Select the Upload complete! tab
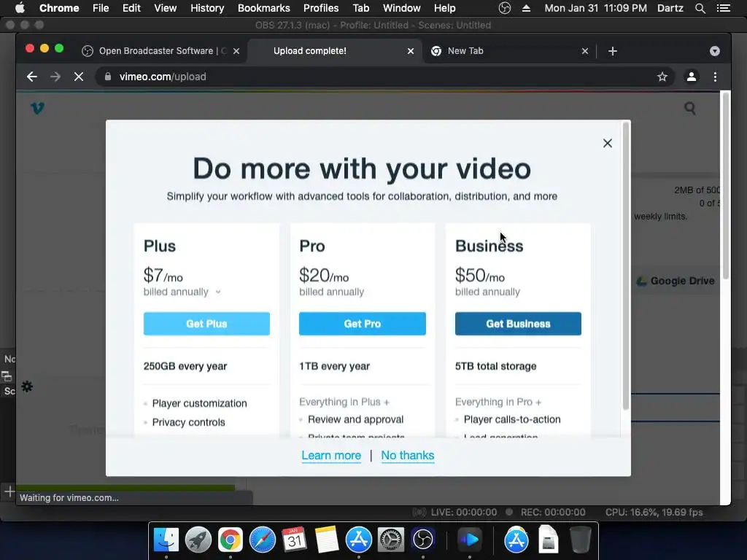 333,51
